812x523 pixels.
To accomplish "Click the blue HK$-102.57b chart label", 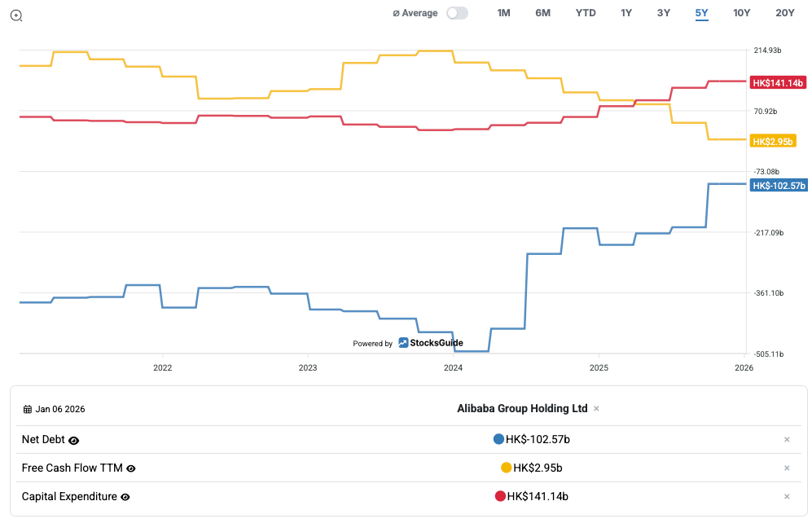I will click(778, 186).
